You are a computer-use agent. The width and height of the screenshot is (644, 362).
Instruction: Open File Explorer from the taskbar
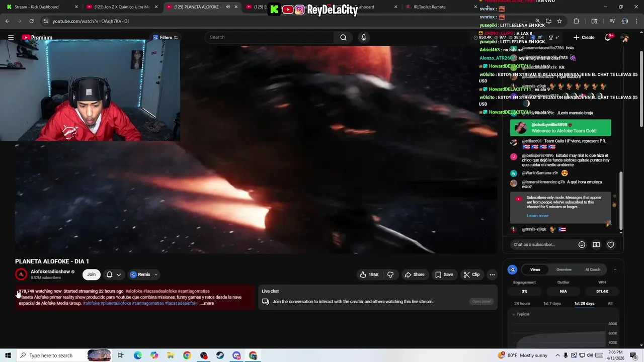pyautogui.click(x=171, y=355)
